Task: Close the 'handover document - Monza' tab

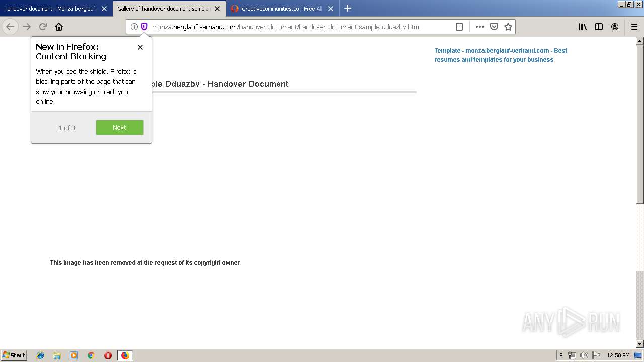Action: point(104,9)
